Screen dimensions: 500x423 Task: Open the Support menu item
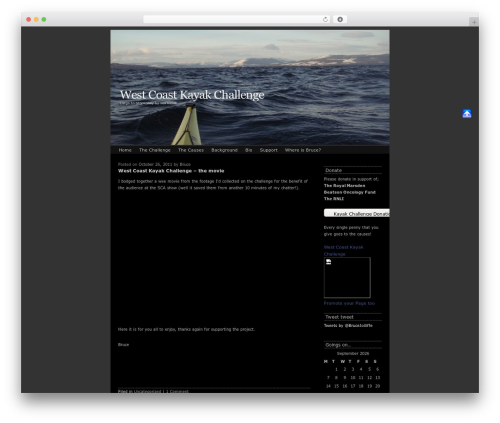pos(269,150)
